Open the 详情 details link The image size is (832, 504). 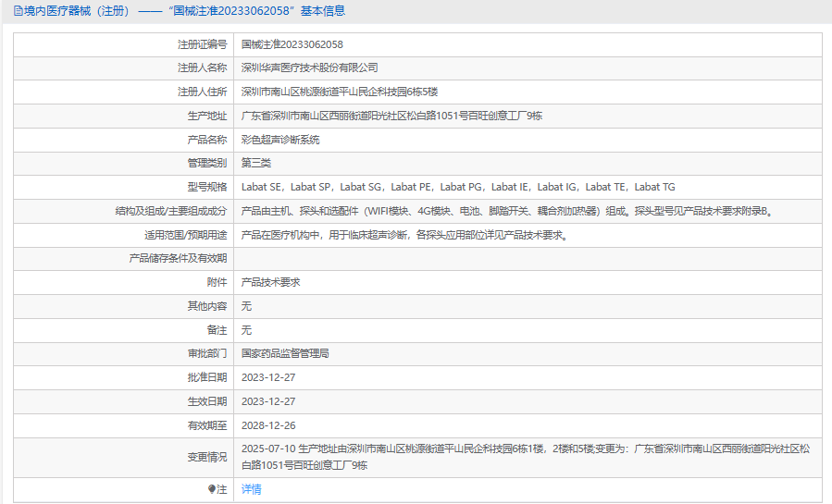click(x=251, y=489)
